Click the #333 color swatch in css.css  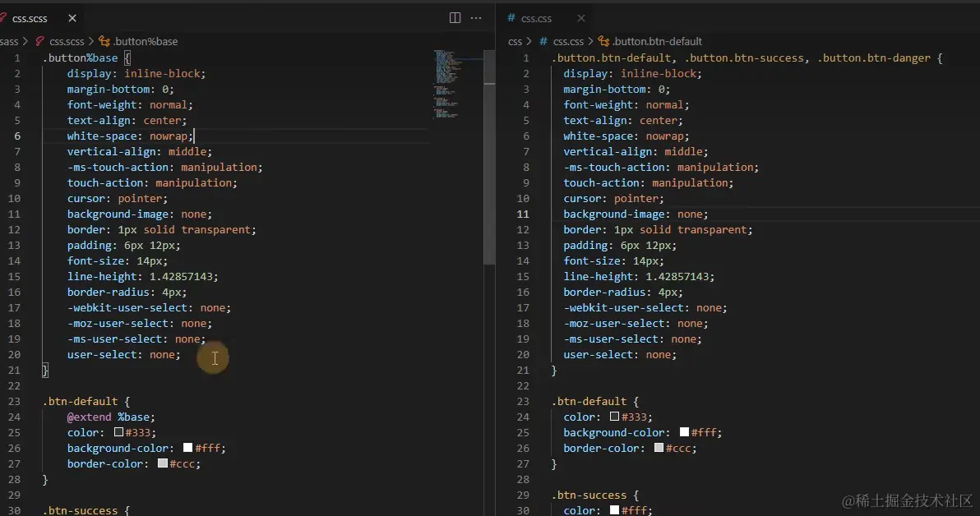coord(614,416)
